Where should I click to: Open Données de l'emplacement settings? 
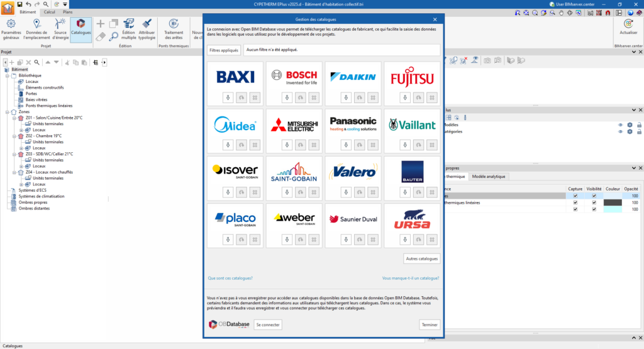(36, 29)
